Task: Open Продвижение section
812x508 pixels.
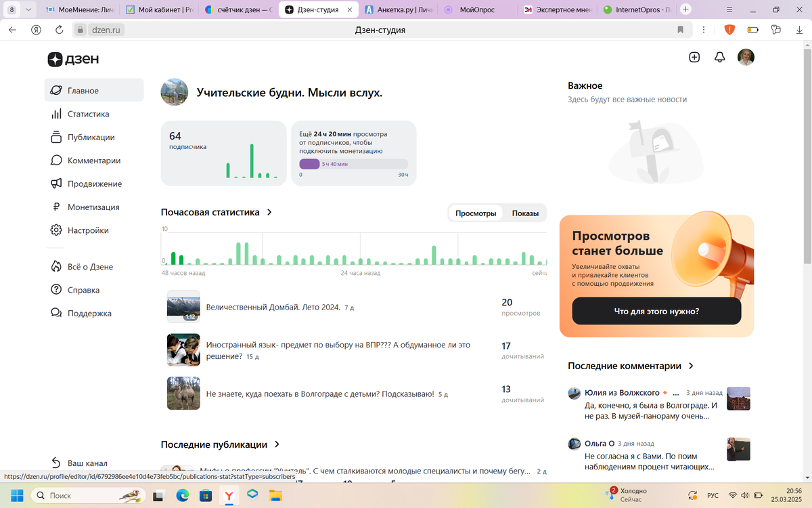Action: [x=94, y=184]
